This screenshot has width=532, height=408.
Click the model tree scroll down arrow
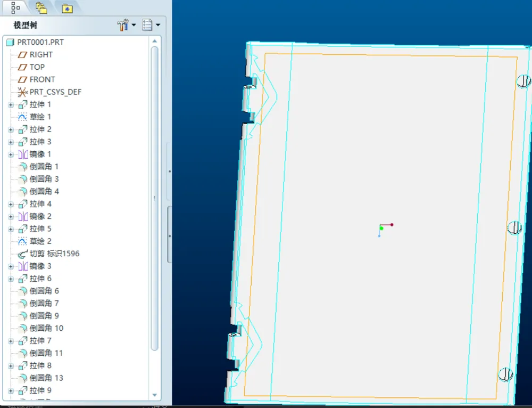155,395
